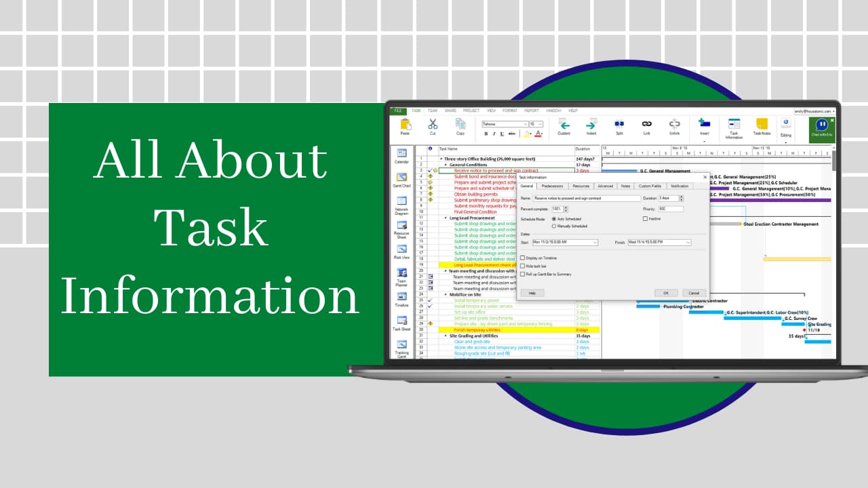
Task: Click the Insert task icon
Action: 705,123
